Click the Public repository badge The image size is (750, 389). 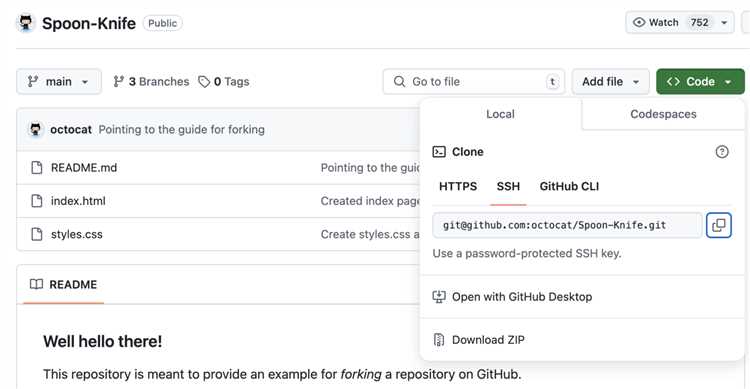coord(162,23)
